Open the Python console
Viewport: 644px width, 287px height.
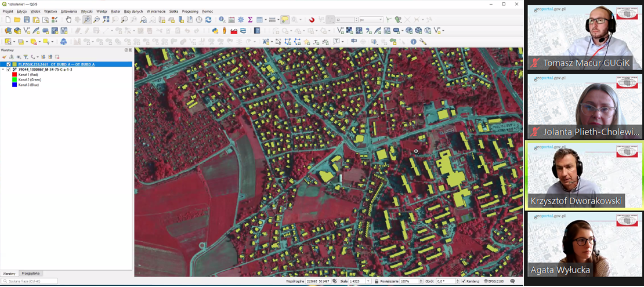pyautogui.click(x=215, y=31)
